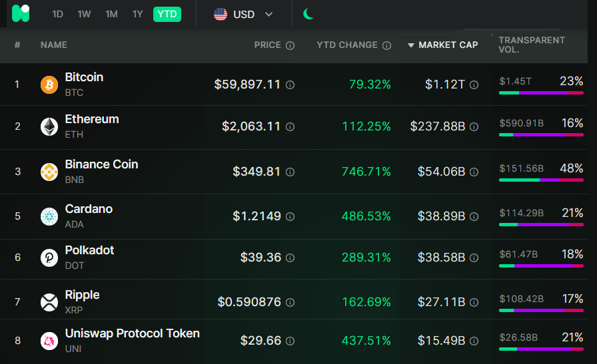The height and width of the screenshot is (364, 597).
Task: Open the USD currency dropdown
Action: tap(243, 15)
